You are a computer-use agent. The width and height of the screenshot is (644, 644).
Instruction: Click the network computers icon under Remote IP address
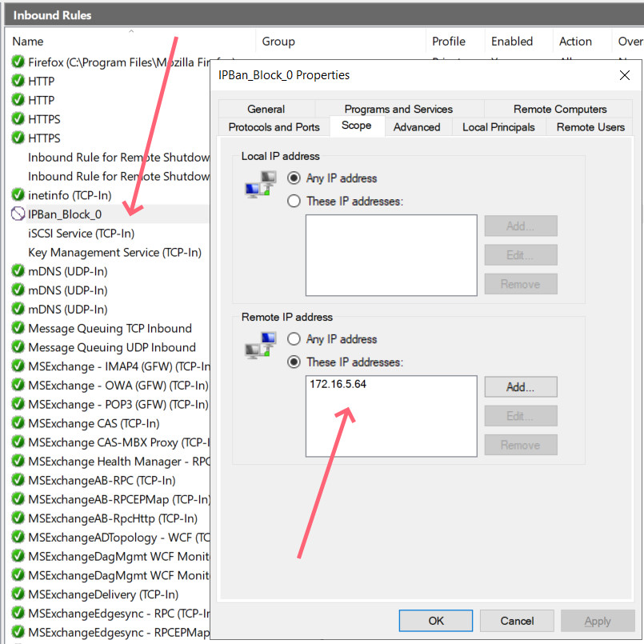pos(261,346)
